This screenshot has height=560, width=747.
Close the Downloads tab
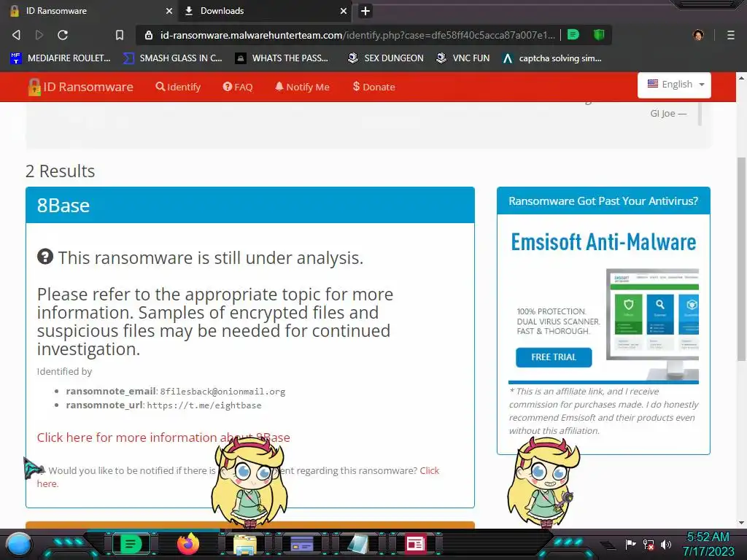coord(344,11)
